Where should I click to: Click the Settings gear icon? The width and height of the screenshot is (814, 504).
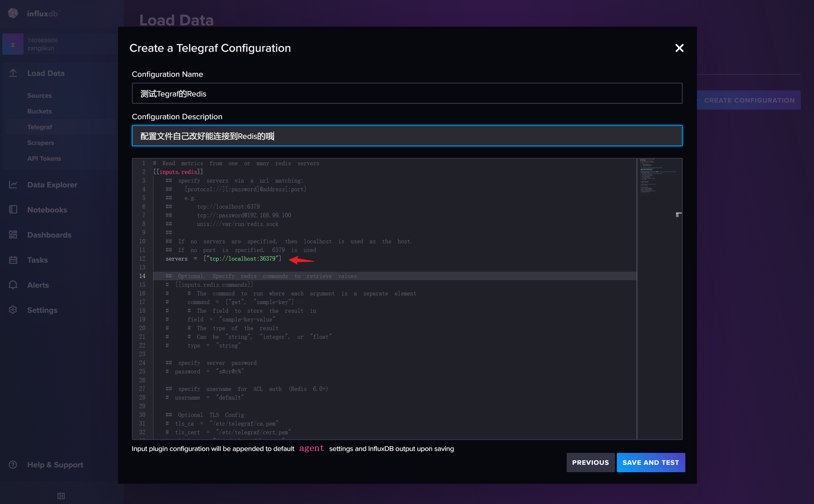click(13, 310)
